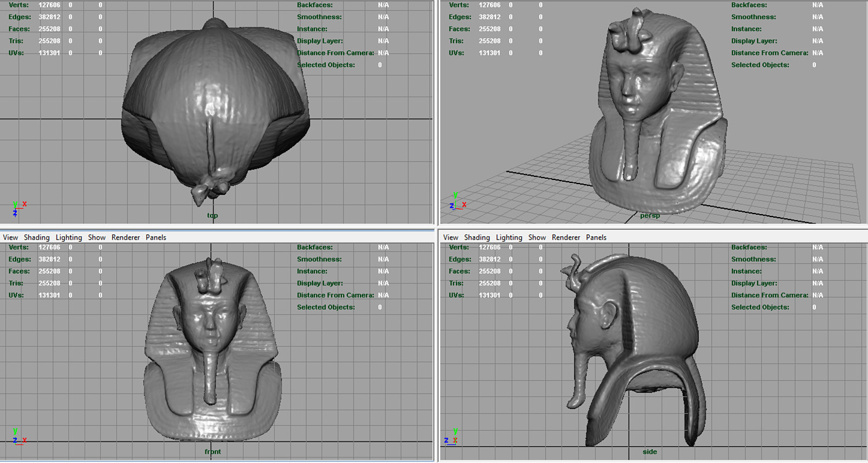Click "Distance From Camera:" in the side viewport
Screen dimensions: 868x463
pos(770,295)
